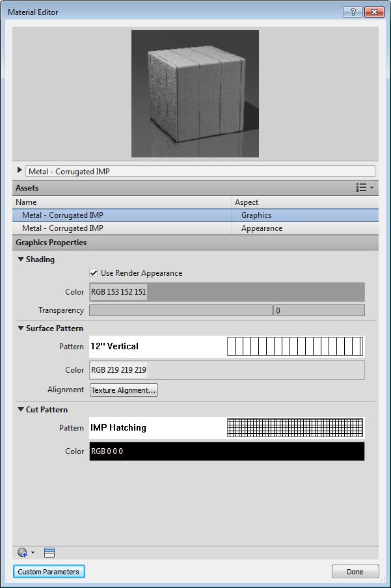391x588 pixels.
Task: Click the properties panel icon at bottom
Action: coord(49,552)
